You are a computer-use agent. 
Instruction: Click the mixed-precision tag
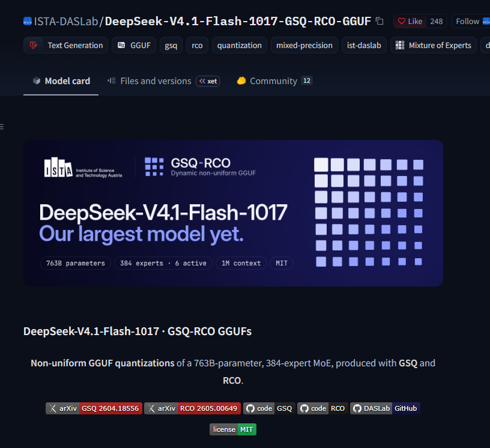(x=304, y=45)
